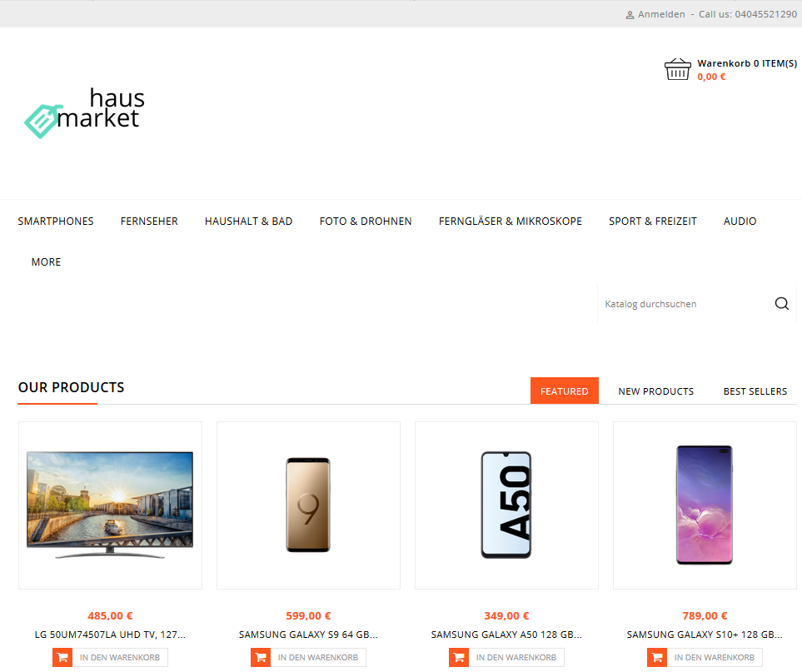
Task: Click the 485,00 € price
Action: click(110, 615)
